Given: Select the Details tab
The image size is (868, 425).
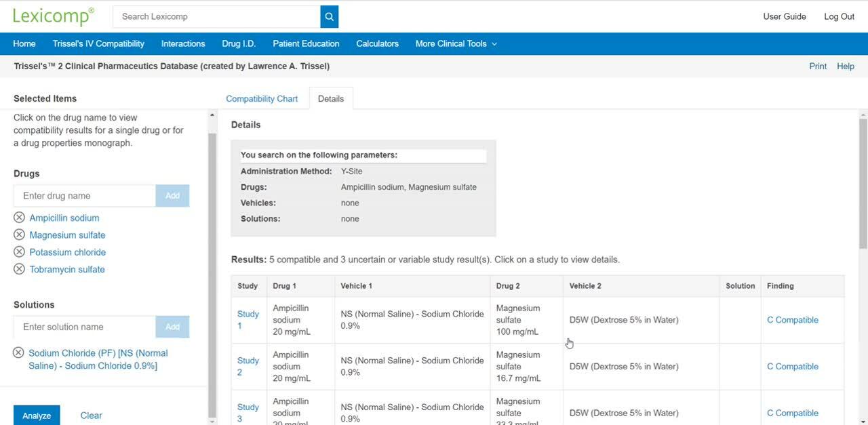Looking at the screenshot, I should 331,98.
